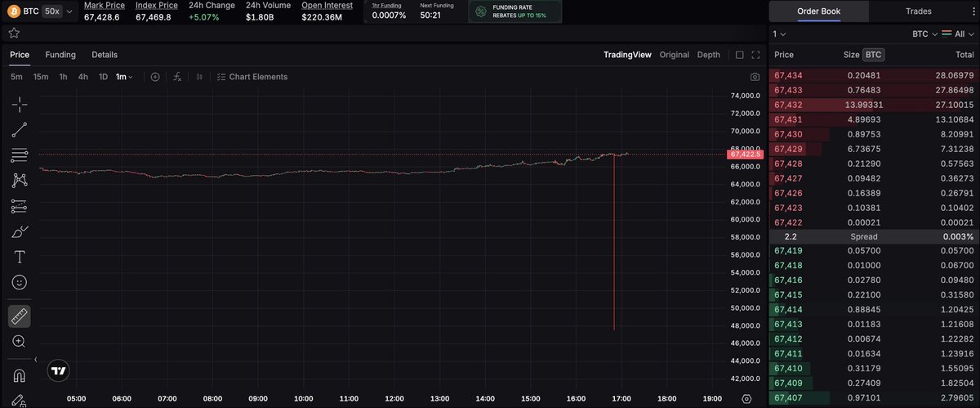Open the BTC size unit dropdown in the order book
The height and width of the screenshot is (408, 980).
(x=923, y=34)
